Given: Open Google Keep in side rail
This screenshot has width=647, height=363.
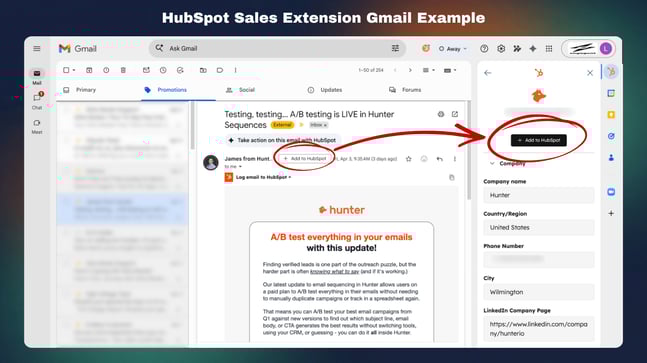Looking at the screenshot, I should pos(611,115).
